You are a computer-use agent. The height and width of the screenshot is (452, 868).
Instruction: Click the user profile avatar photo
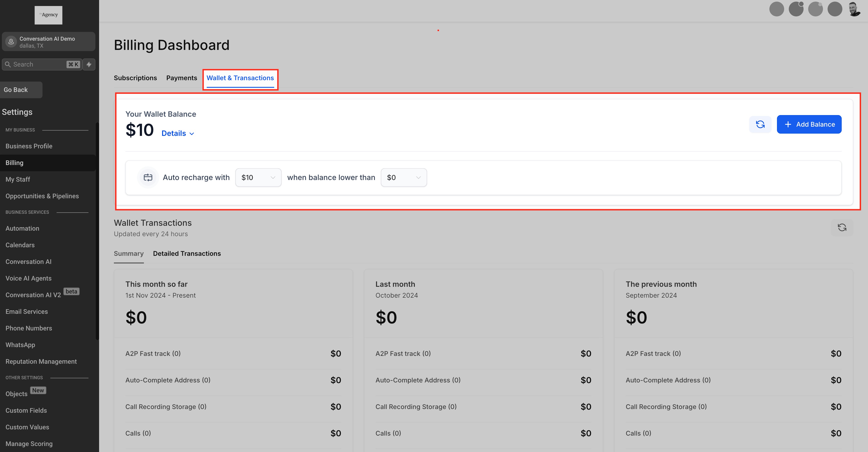click(x=854, y=9)
